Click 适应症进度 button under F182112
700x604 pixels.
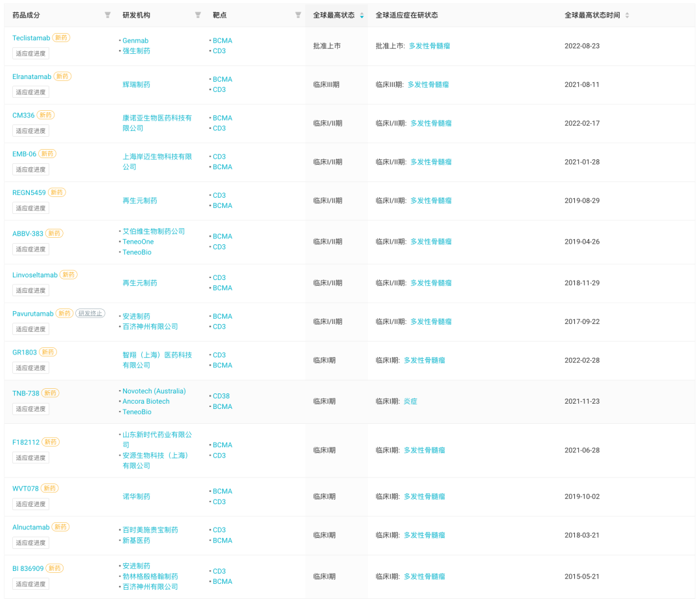(x=31, y=458)
